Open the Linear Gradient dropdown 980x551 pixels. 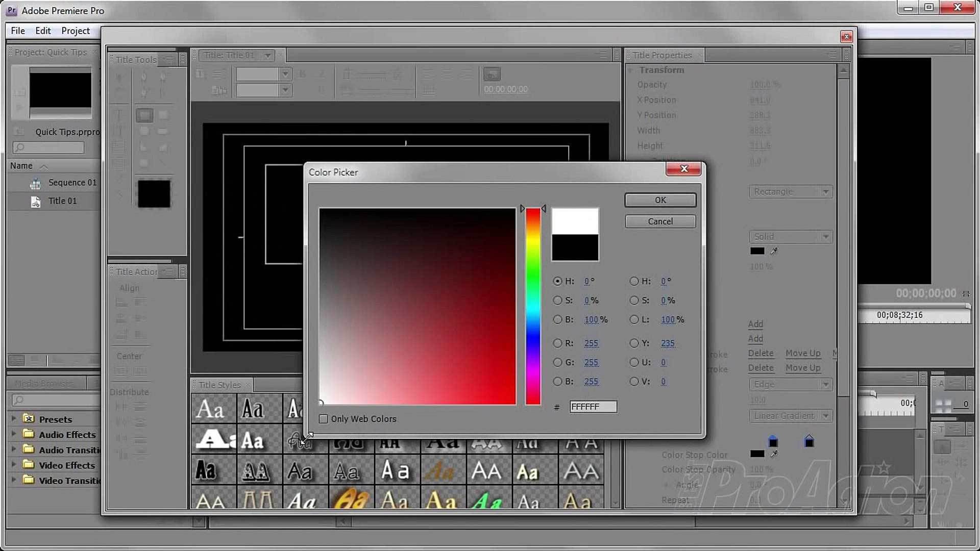tap(790, 416)
